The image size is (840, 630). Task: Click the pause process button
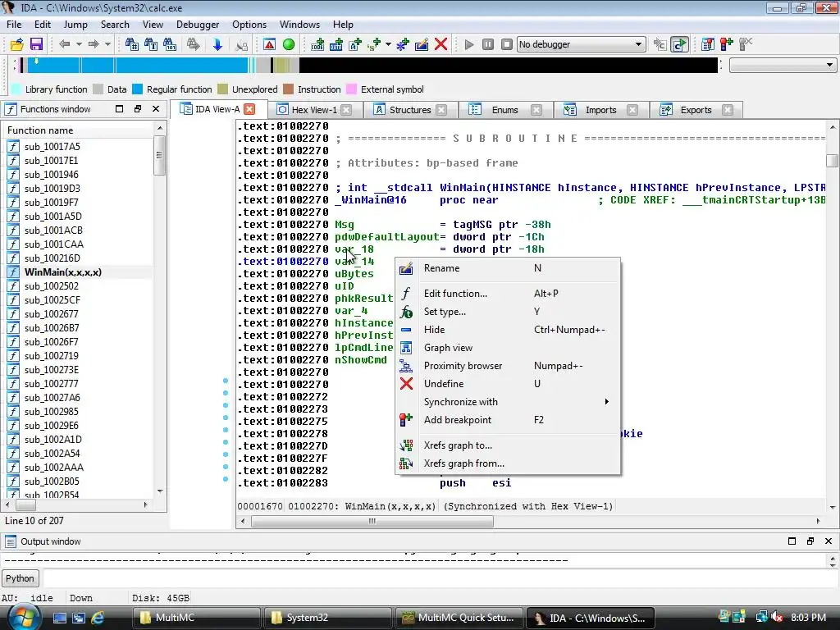point(488,44)
